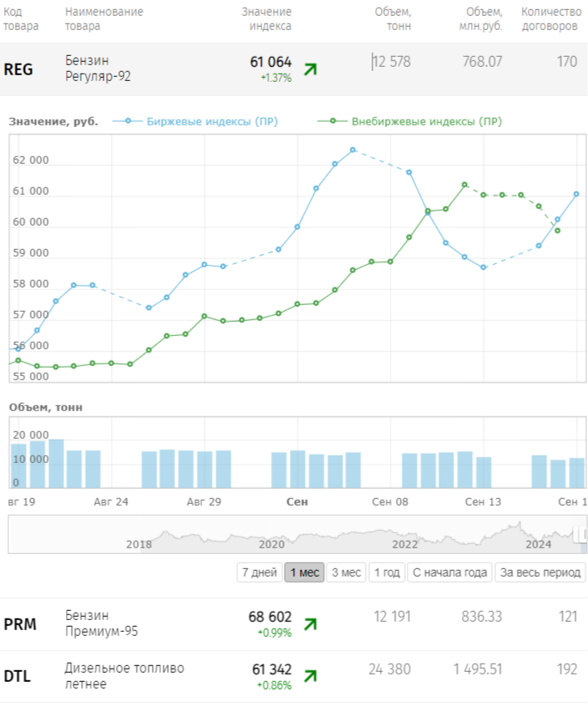588x707 pixels.
Task: Click the Значение, руб. chart title
Action: pos(53,122)
